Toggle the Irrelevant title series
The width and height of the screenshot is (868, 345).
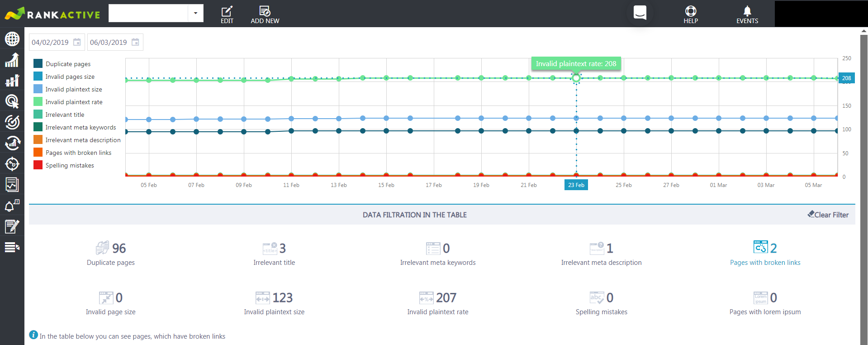[x=59, y=115]
